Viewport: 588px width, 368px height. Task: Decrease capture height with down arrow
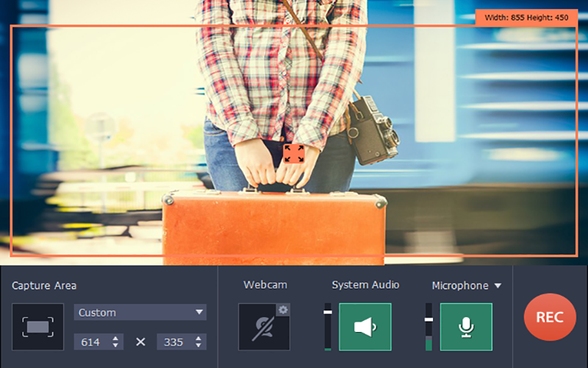[198, 345]
